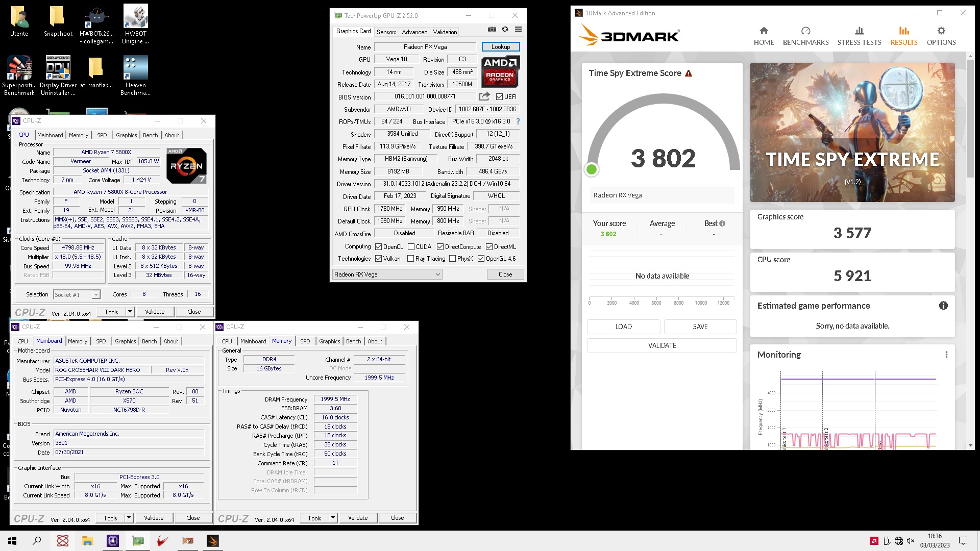
Task: Expand Tools arrow in CPU-Z Mainboard window
Action: click(x=129, y=518)
